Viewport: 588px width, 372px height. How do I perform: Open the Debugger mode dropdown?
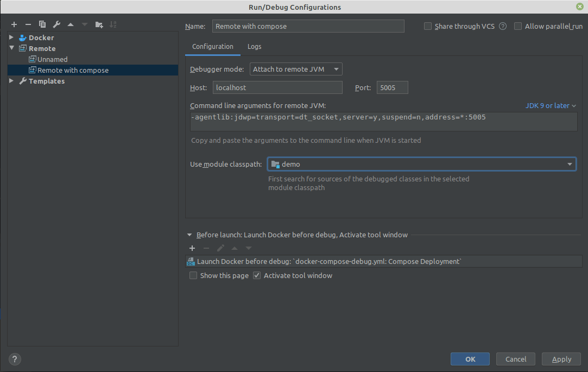point(296,69)
